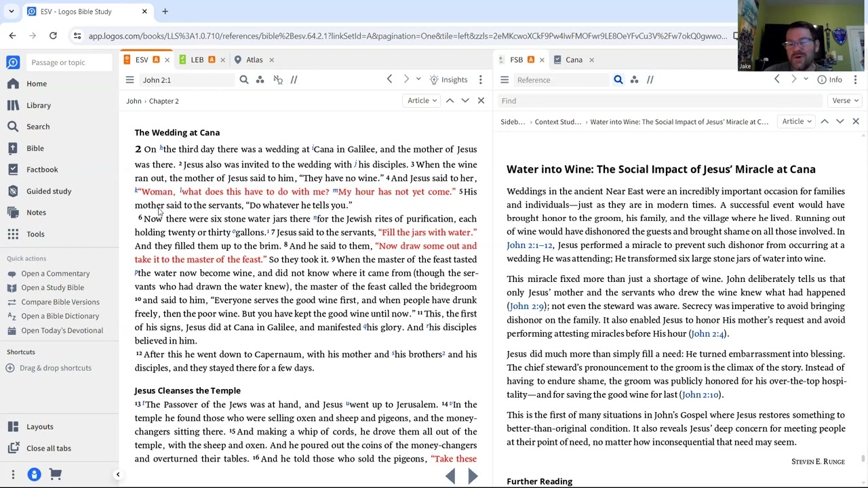Open the Logos app logo icon
868x488 pixels.
13,62
